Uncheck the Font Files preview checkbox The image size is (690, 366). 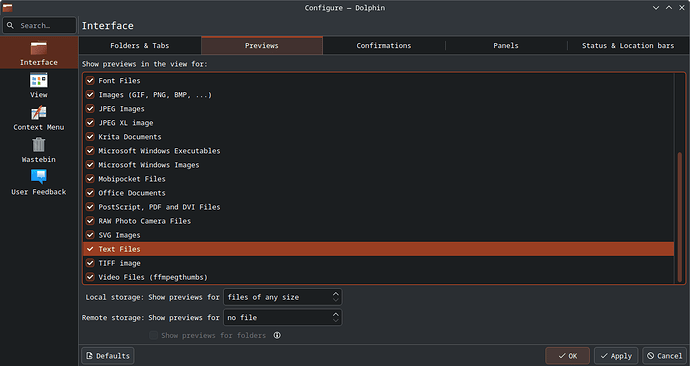(x=90, y=81)
